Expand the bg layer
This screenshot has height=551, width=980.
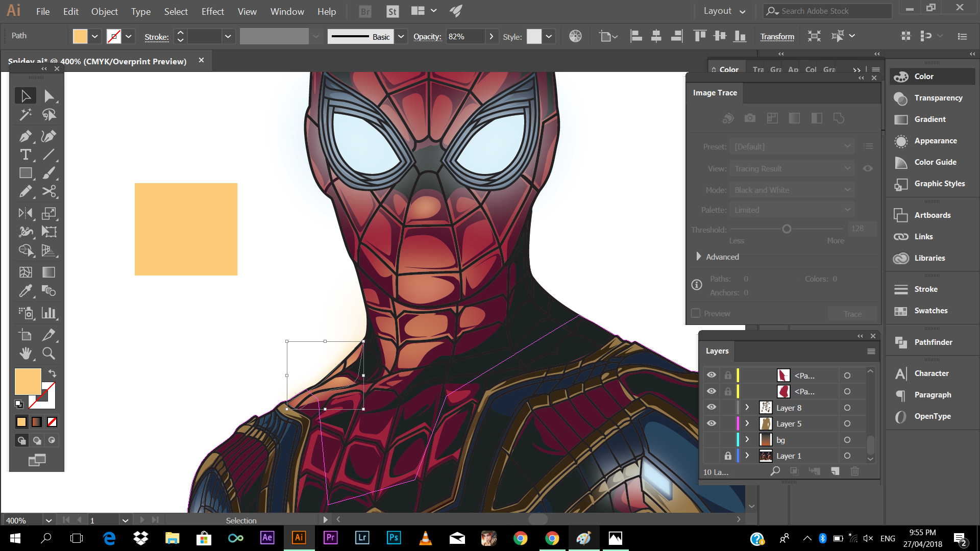[747, 439]
